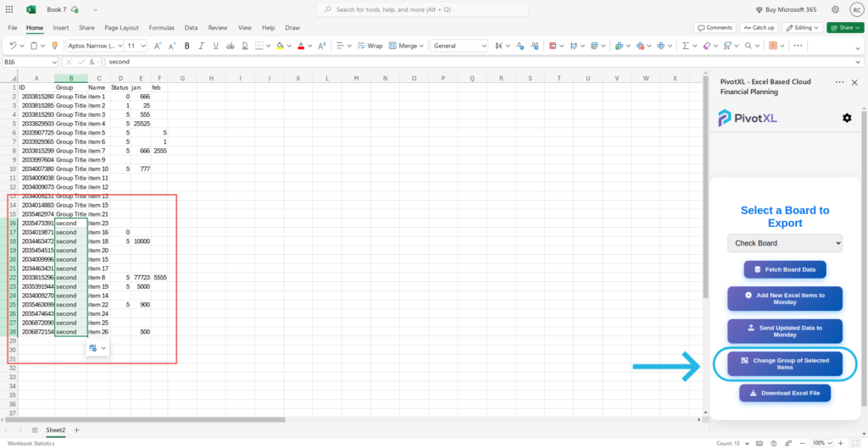This screenshot has width=868, height=448.
Task: Click the alignment icon
Action: (x=341, y=46)
